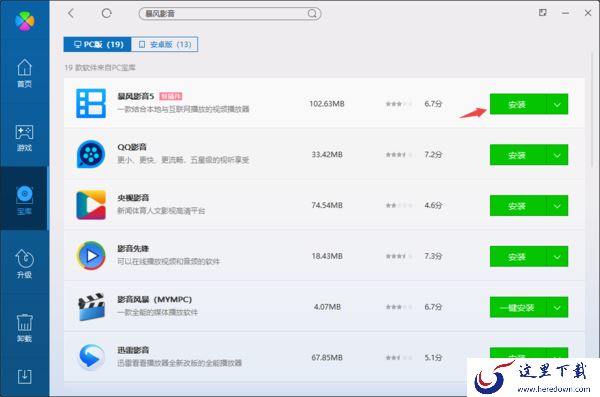
Task: Click the 102.63MB size text
Action: pyautogui.click(x=327, y=104)
